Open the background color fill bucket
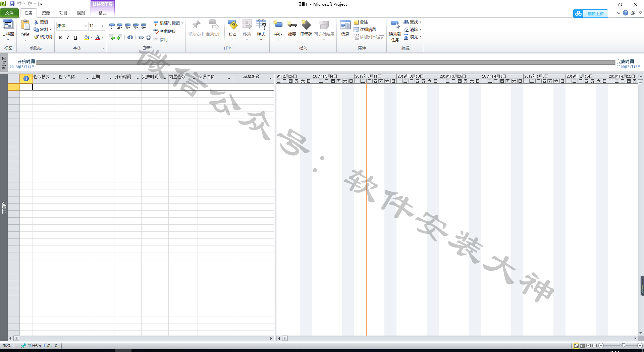 pyautogui.click(x=87, y=38)
